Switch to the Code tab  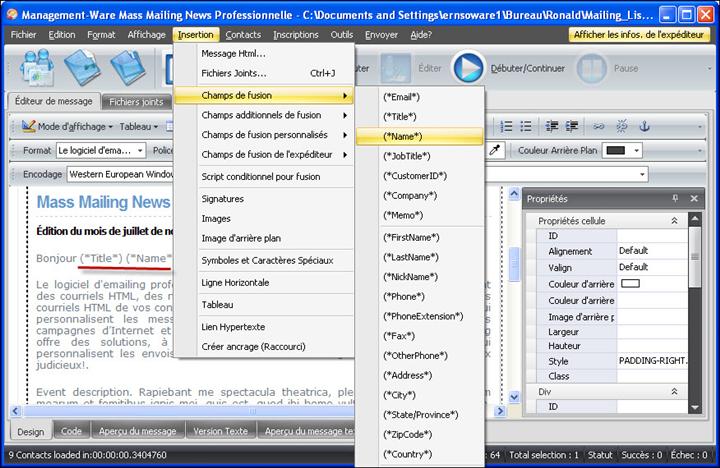(x=71, y=431)
